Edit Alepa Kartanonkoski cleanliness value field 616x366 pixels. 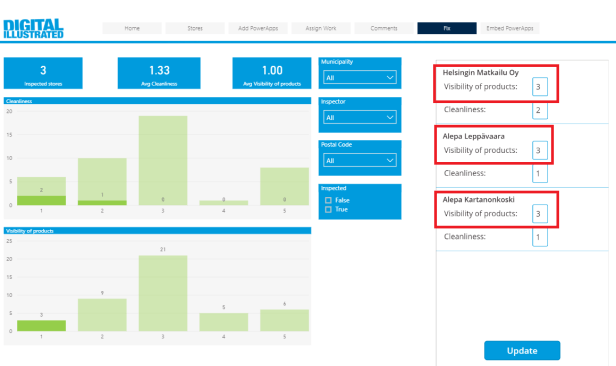click(x=540, y=237)
